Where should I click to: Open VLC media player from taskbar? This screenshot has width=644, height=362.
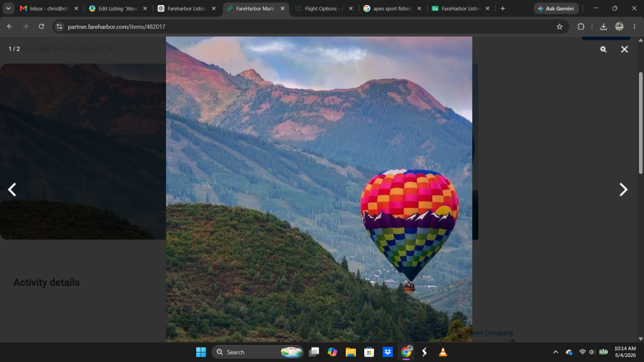(x=443, y=352)
